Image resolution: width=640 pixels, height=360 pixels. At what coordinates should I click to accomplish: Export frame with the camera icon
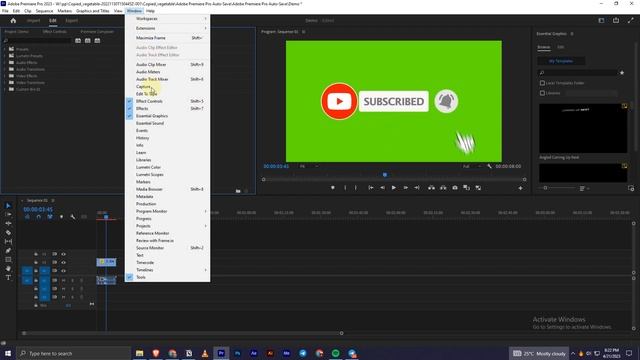pyautogui.click(x=455, y=188)
